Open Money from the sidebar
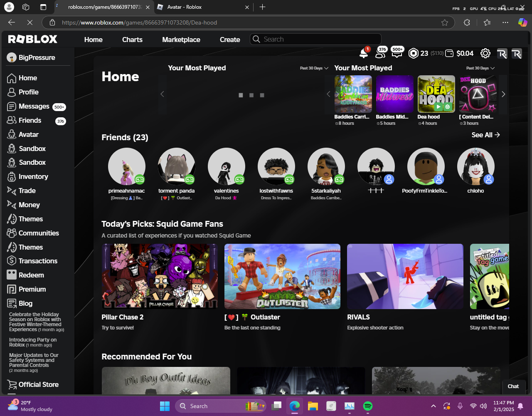 [x=29, y=205]
